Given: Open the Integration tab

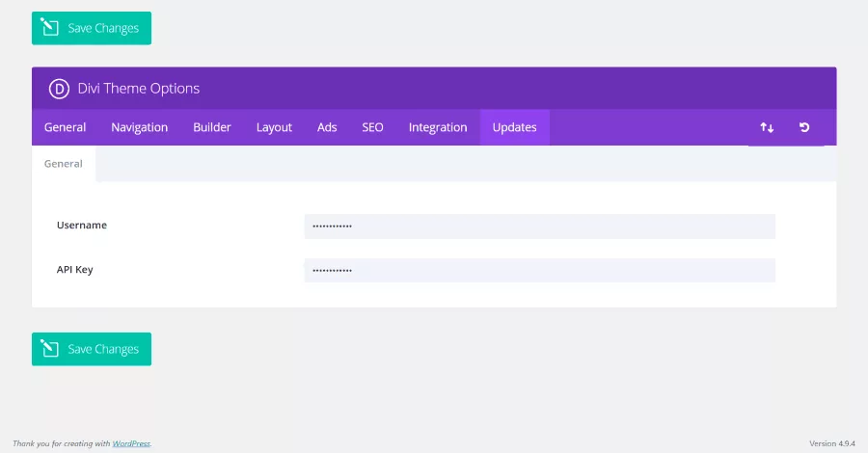Looking at the screenshot, I should pyautogui.click(x=438, y=127).
